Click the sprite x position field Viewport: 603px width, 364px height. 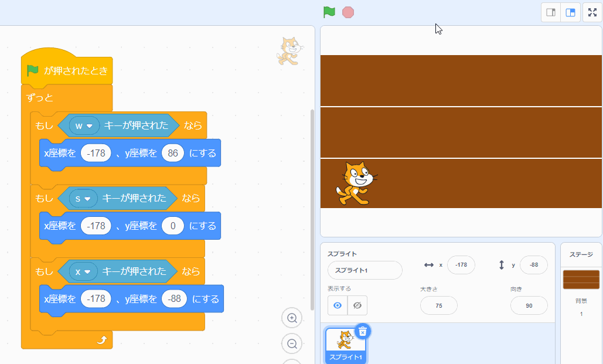point(461,265)
